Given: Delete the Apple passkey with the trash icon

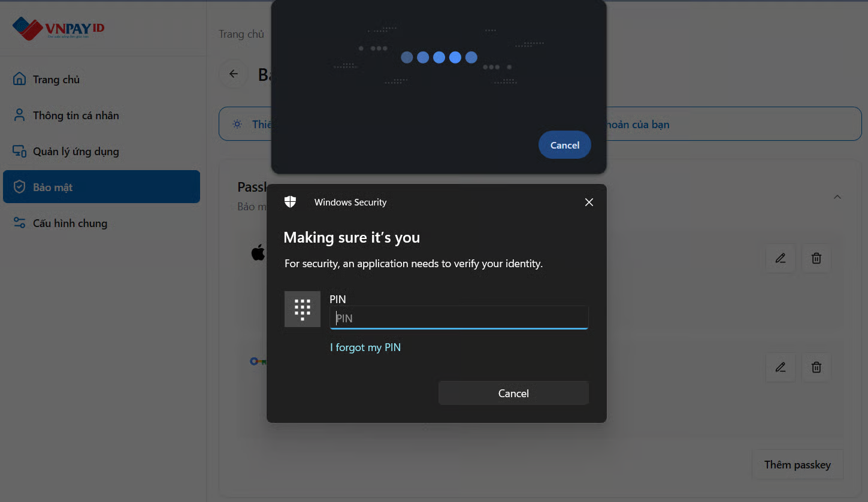Looking at the screenshot, I should [x=816, y=258].
